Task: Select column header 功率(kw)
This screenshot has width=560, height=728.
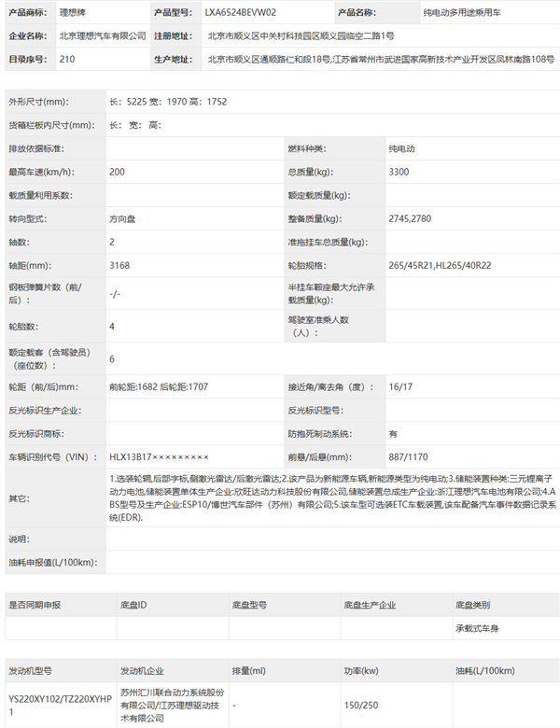Action: click(361, 671)
